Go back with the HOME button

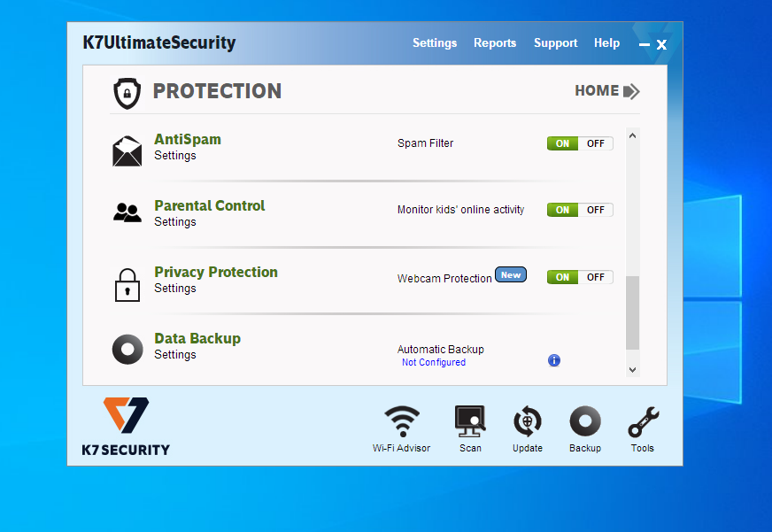[606, 90]
